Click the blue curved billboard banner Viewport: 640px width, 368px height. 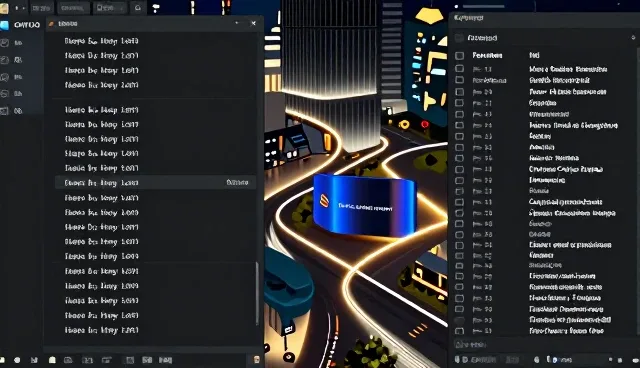pyautogui.click(x=364, y=205)
